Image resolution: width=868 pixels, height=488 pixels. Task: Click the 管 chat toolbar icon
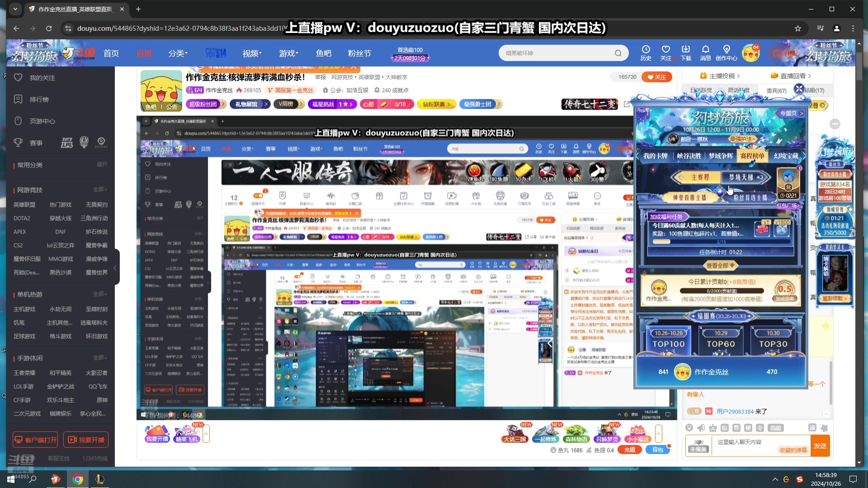736,427
